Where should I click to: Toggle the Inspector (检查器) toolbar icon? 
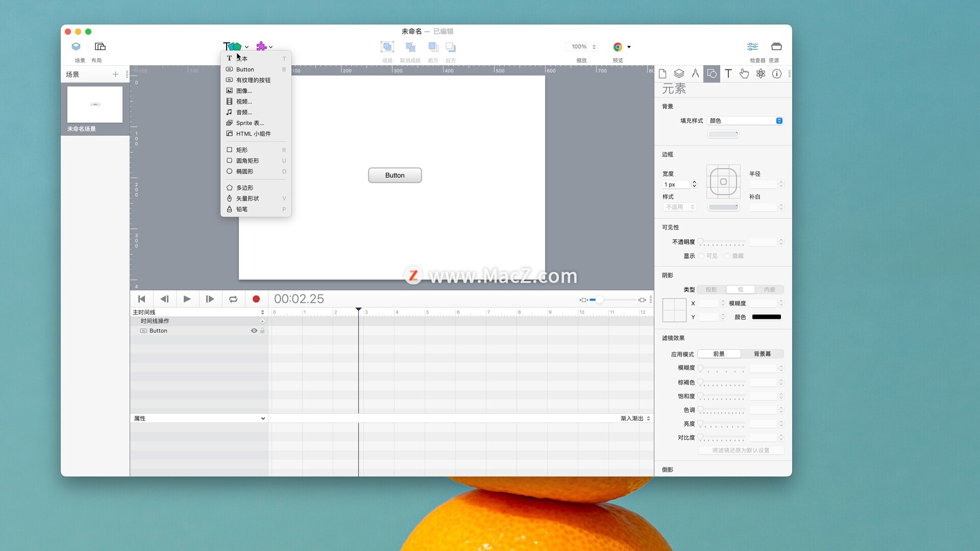tap(752, 46)
